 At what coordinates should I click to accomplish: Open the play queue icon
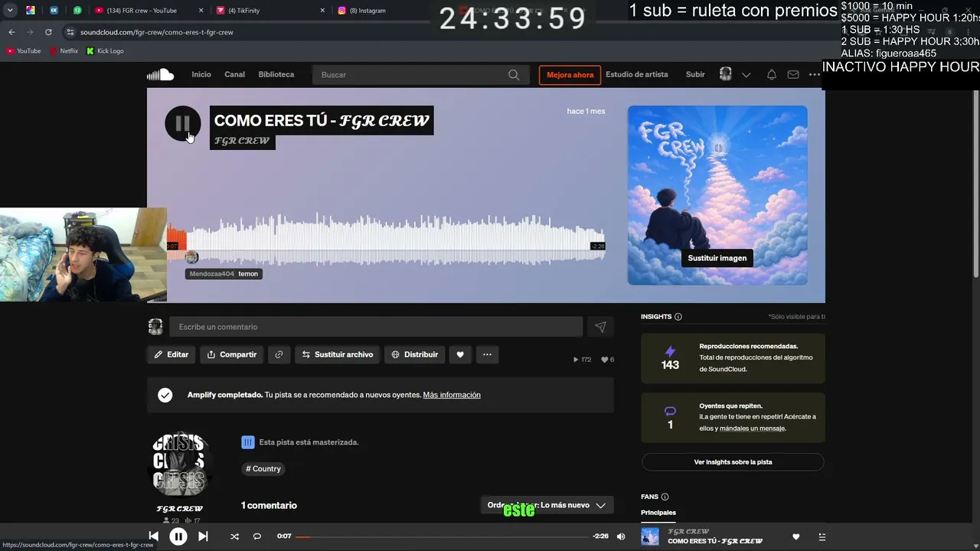pos(822,536)
